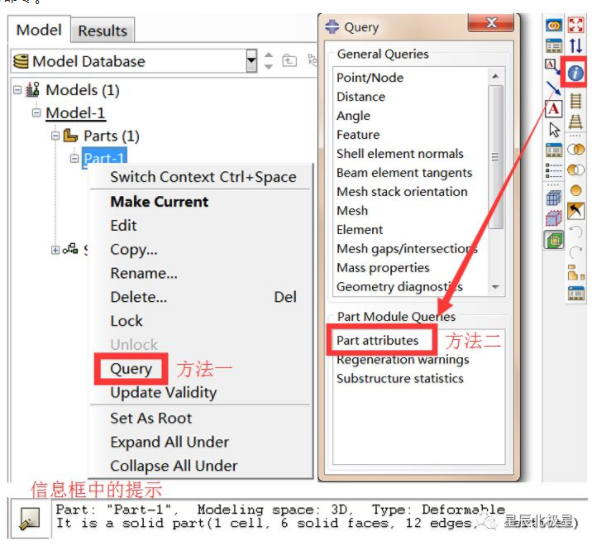
Task: Click the auto-fit view red arrows icon
Action: 575,25
